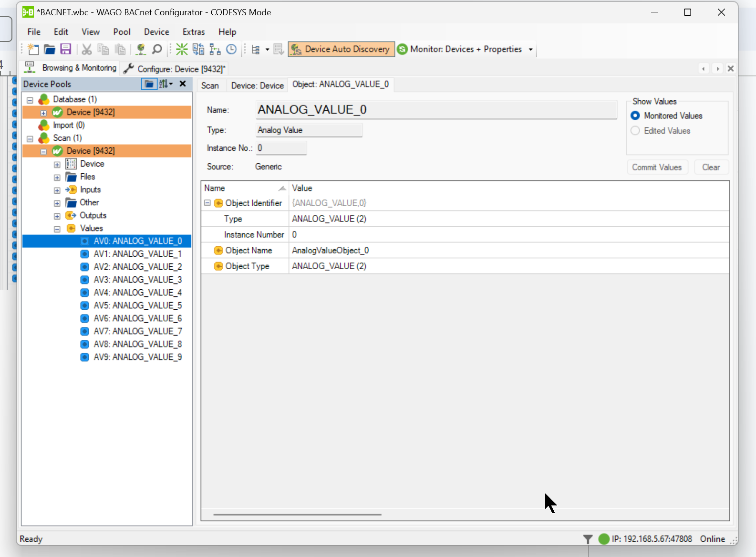Select Edited Values radio button
The image size is (756, 557).
pos(635,131)
